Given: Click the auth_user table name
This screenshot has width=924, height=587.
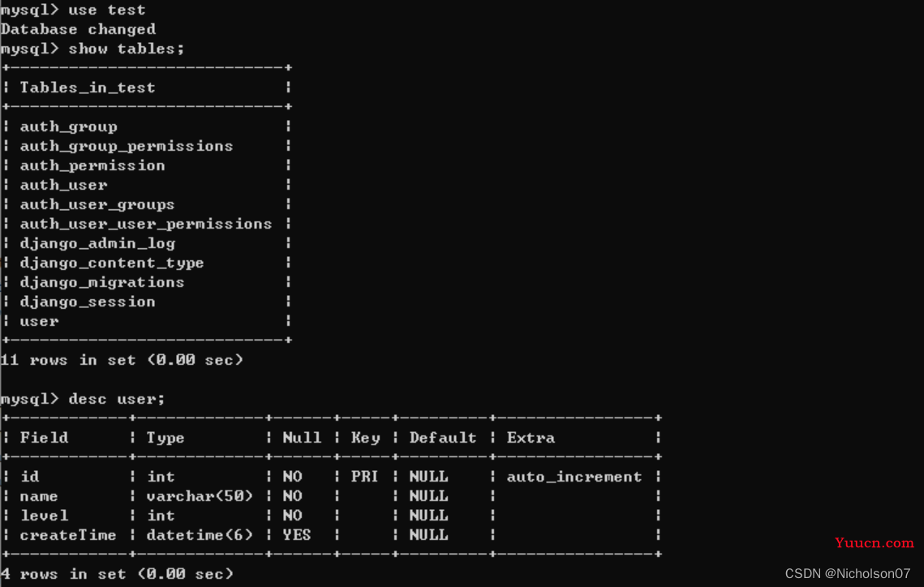Looking at the screenshot, I should (63, 185).
